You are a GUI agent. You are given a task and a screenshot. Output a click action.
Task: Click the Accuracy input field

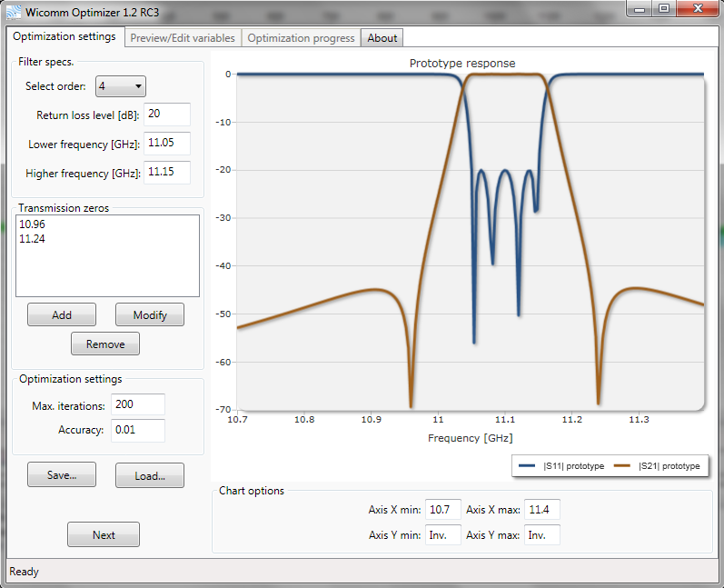[138, 431]
